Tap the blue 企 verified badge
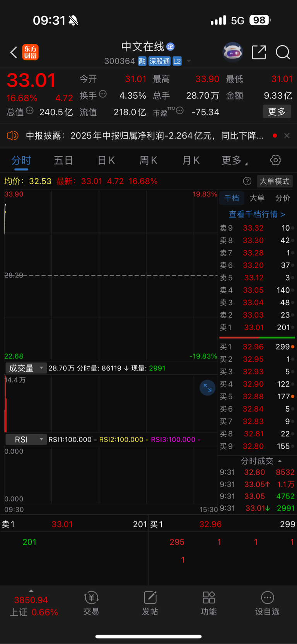The image size is (297, 644). (x=170, y=47)
